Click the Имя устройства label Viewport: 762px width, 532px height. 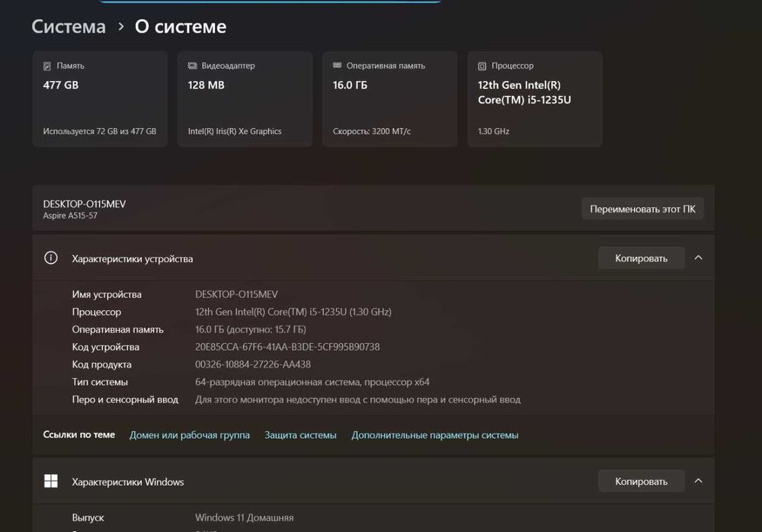click(x=107, y=294)
